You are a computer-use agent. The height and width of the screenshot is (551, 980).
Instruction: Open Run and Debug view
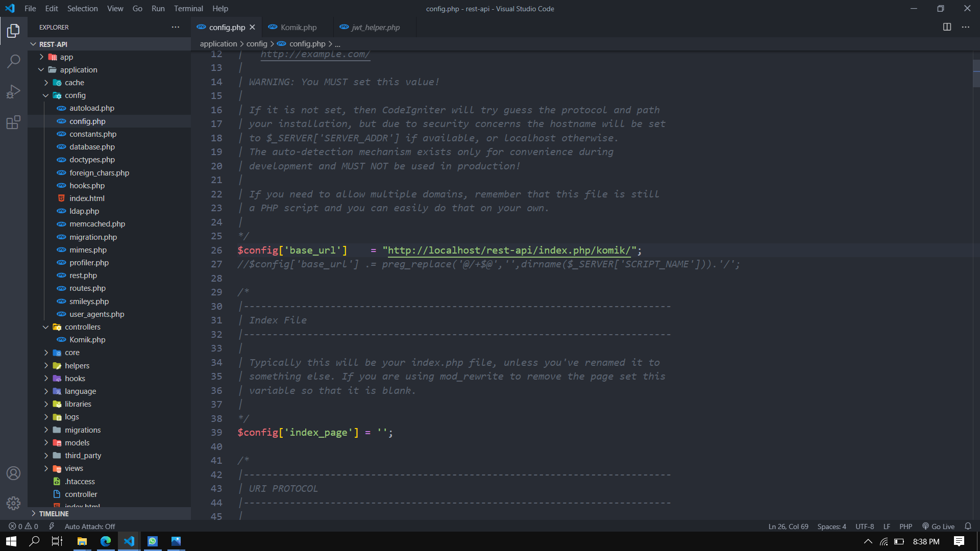(14, 92)
